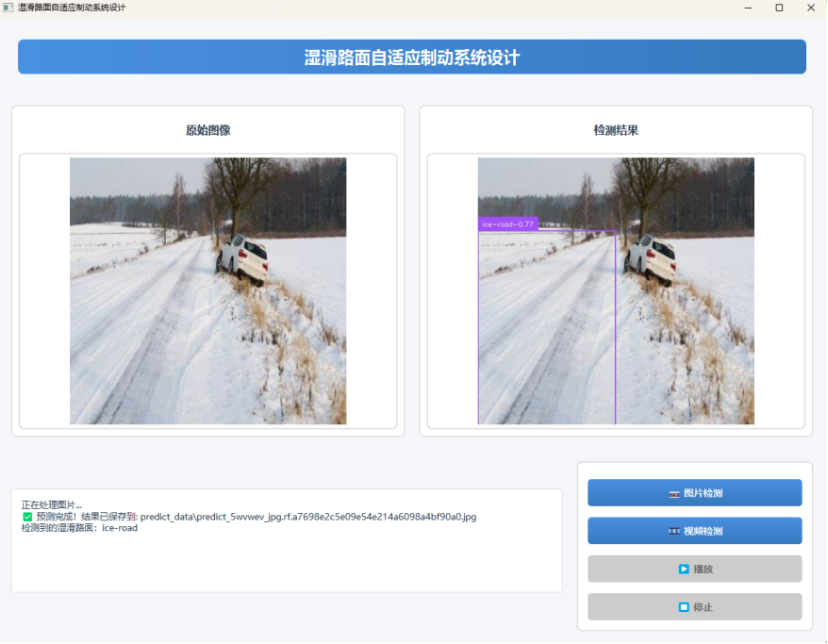This screenshot has width=828, height=644.
Task: Click the 原始图像 panel heading
Action: click(x=208, y=130)
